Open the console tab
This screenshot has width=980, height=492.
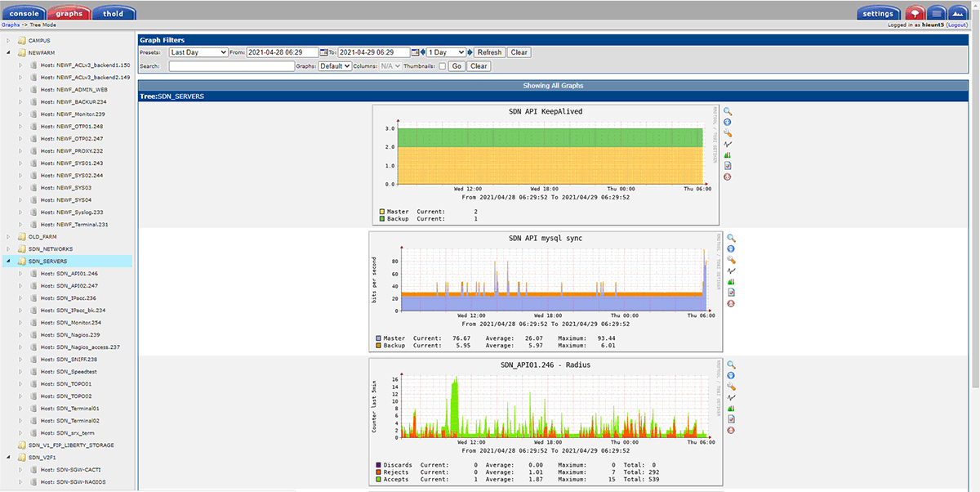tap(23, 13)
